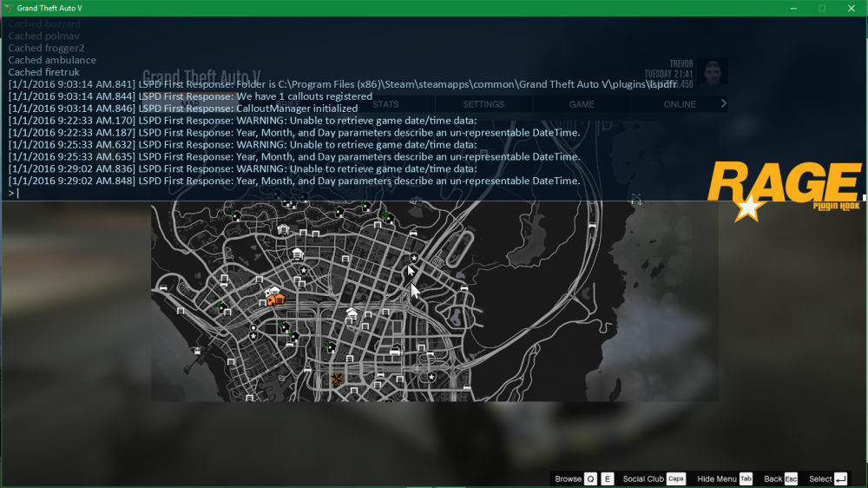The width and height of the screenshot is (868, 488).
Task: Click the Enter key icon next to Select
Action: (841, 478)
